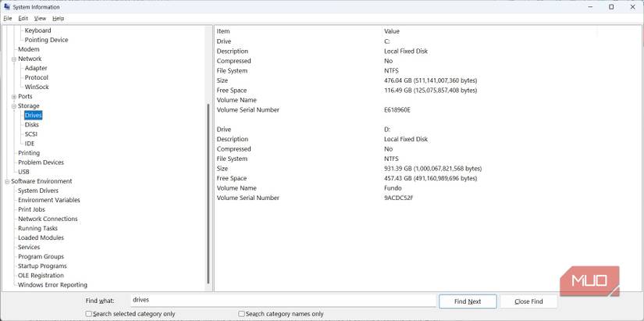Select Environment Variables in the tree

[49, 200]
